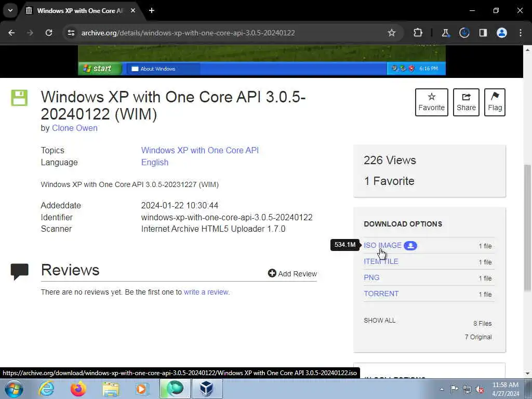Click the Reviews speech bubble icon

tap(20, 272)
